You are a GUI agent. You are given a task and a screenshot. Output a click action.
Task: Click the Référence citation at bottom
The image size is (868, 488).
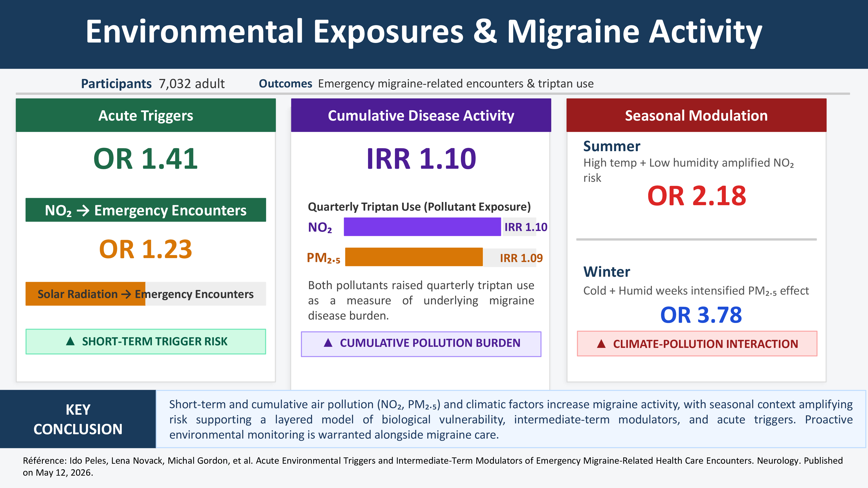coord(433,467)
